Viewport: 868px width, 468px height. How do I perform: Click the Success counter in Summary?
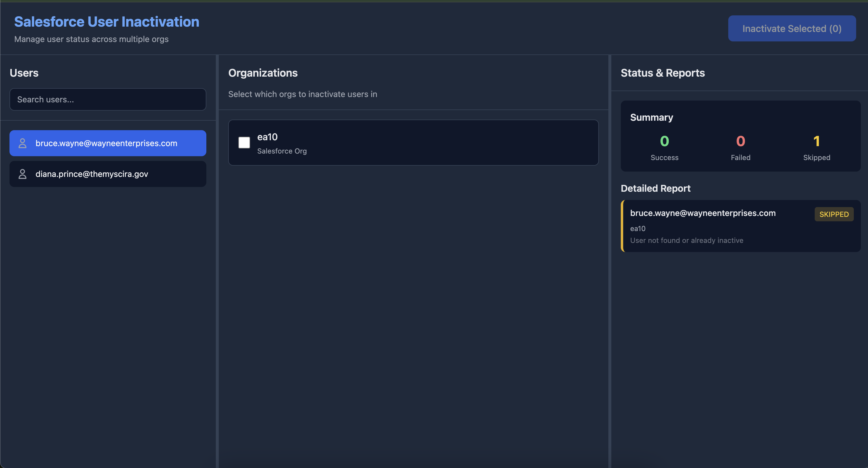coord(664,148)
